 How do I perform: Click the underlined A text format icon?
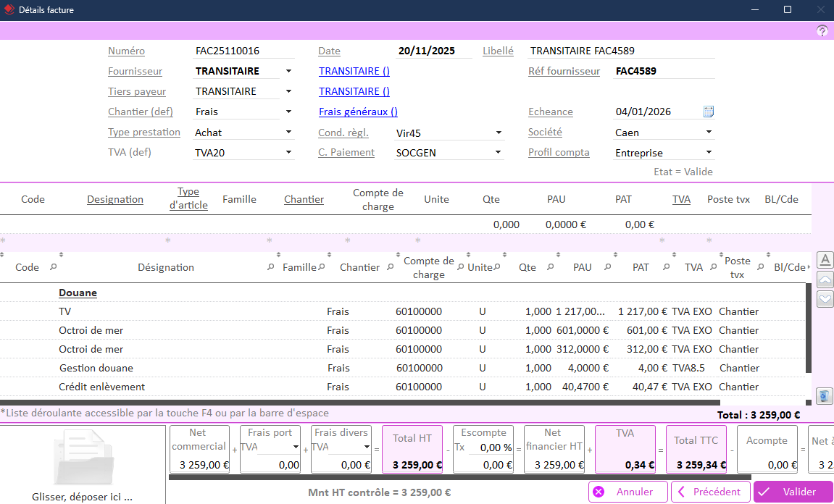(825, 260)
